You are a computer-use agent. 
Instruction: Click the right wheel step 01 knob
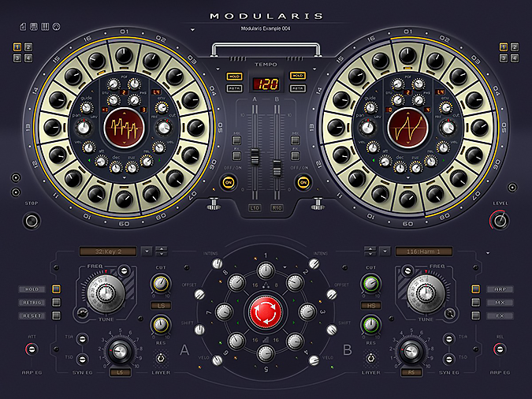(407, 55)
